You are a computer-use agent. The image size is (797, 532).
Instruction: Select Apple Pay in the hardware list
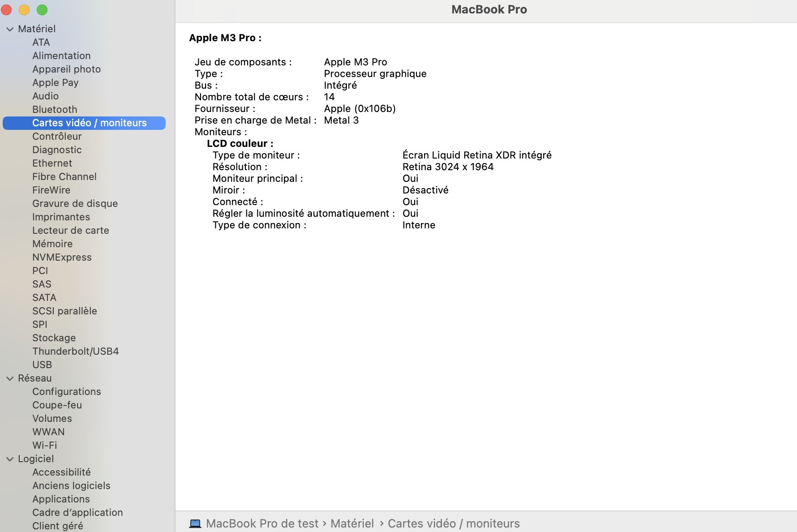tap(55, 82)
